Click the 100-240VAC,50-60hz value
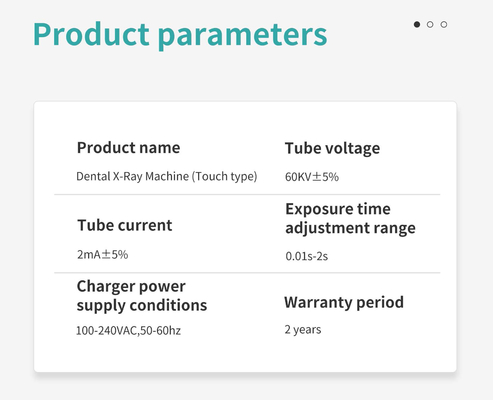Viewport: 493px width, 400px height. (128, 331)
